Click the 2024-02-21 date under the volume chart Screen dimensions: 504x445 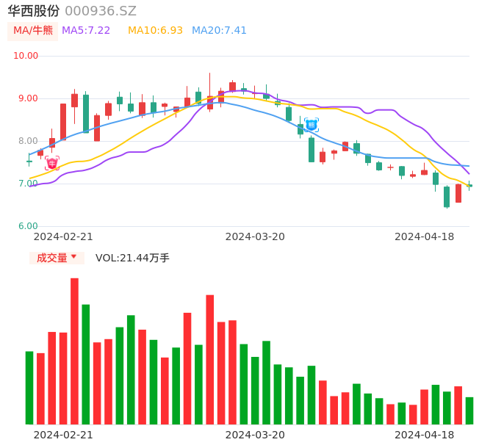coord(63,435)
